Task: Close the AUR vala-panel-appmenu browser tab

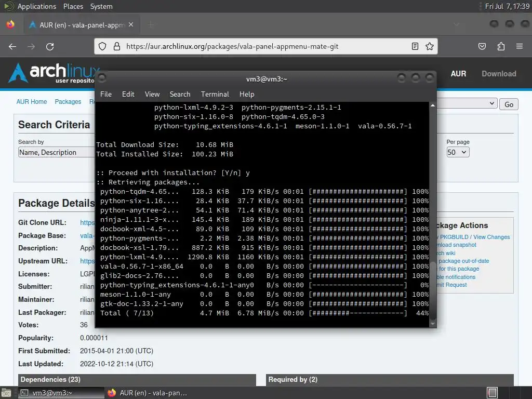Action: pyautogui.click(x=131, y=25)
